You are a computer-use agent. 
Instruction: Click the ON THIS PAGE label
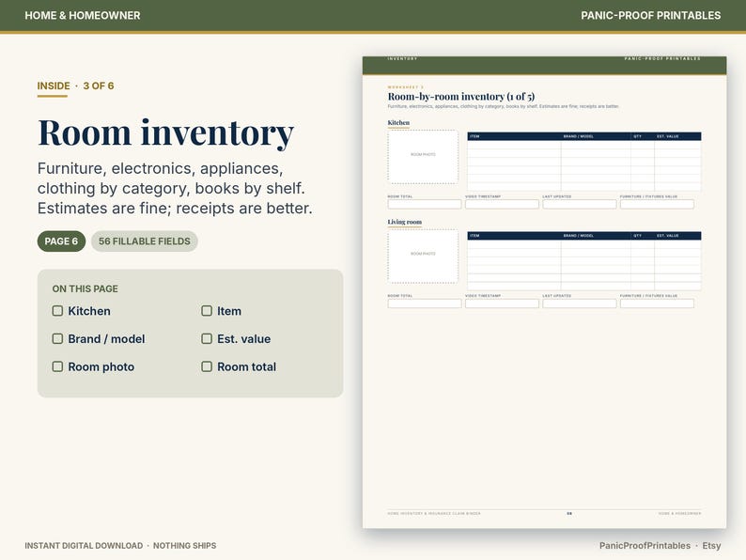(x=85, y=288)
